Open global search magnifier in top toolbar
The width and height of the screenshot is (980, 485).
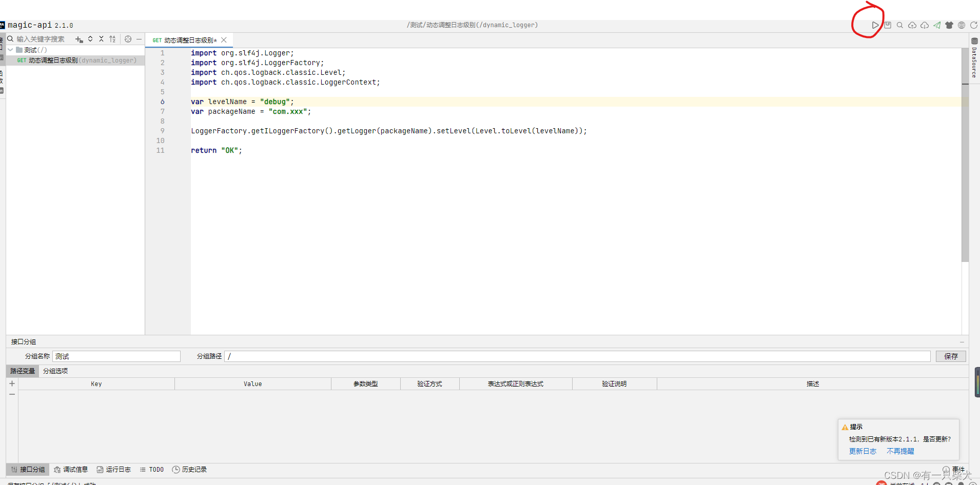[x=900, y=25]
